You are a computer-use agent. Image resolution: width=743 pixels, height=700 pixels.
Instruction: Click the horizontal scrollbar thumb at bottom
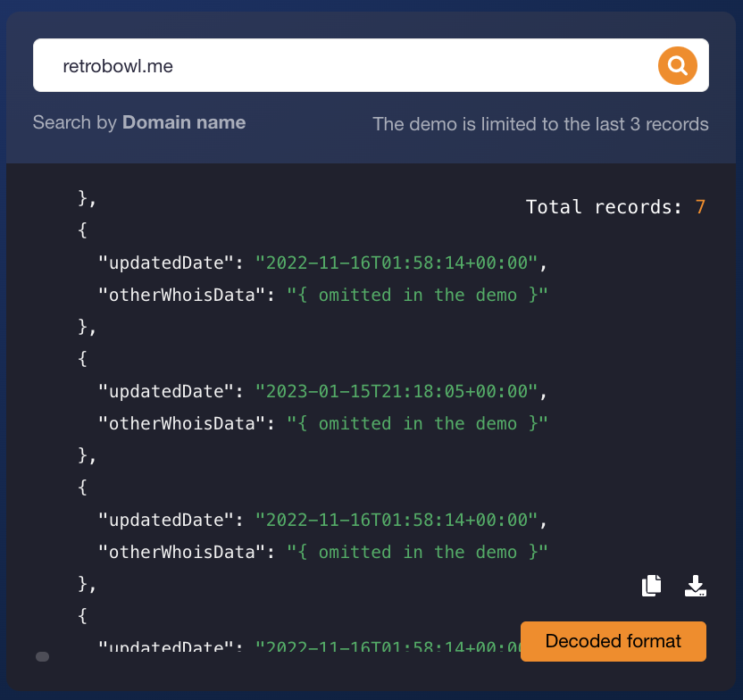(43, 656)
